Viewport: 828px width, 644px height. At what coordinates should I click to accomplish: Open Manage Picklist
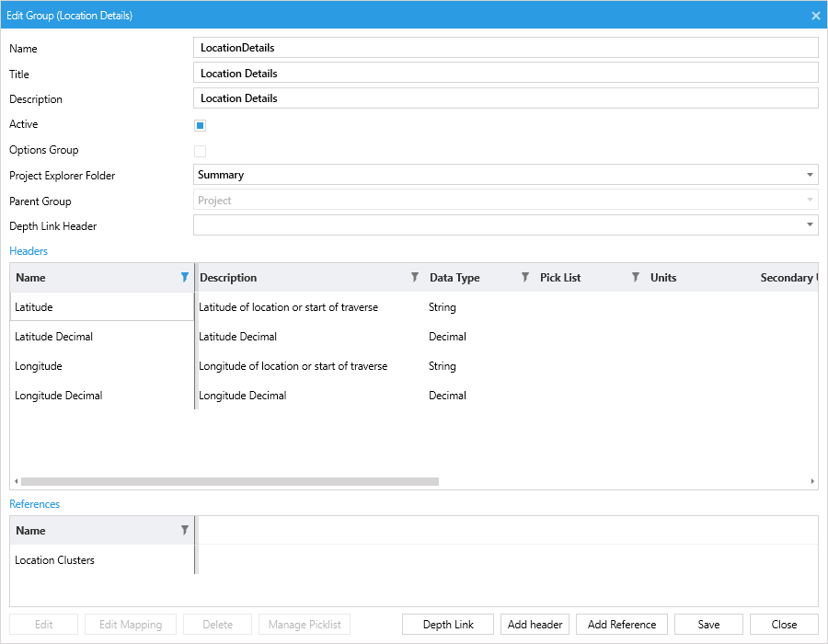pos(305,625)
